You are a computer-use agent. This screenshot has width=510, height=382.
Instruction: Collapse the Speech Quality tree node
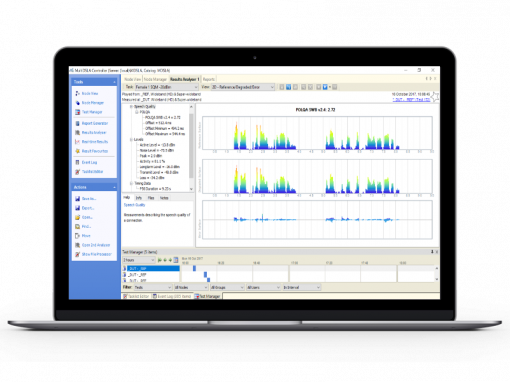click(x=131, y=107)
